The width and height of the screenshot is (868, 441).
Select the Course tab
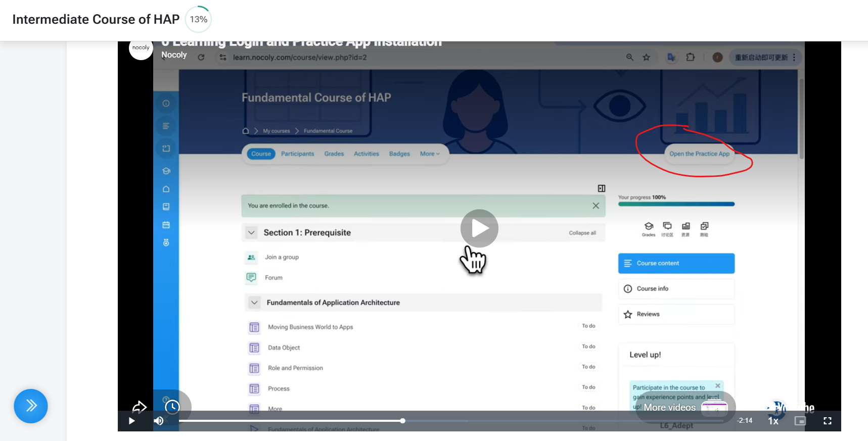point(261,154)
